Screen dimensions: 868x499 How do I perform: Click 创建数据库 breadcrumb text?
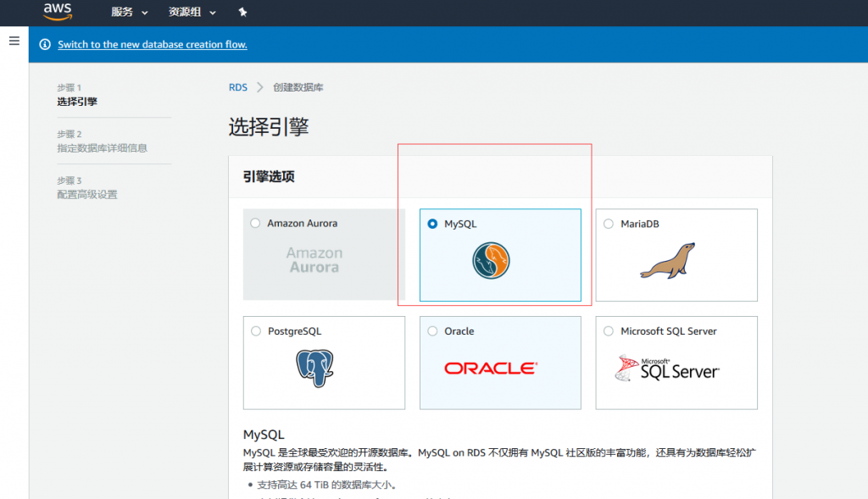(x=298, y=87)
